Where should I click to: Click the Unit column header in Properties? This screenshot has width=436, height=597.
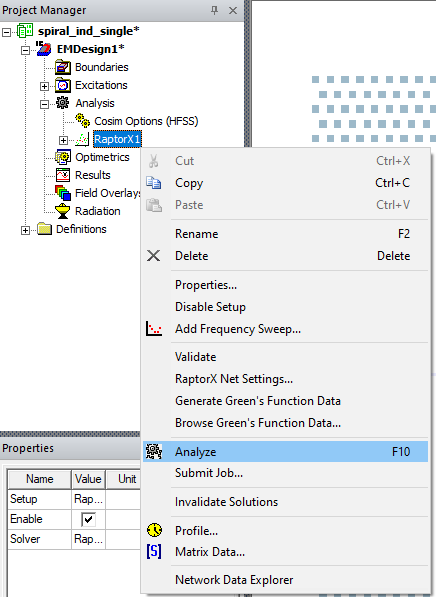(x=123, y=479)
